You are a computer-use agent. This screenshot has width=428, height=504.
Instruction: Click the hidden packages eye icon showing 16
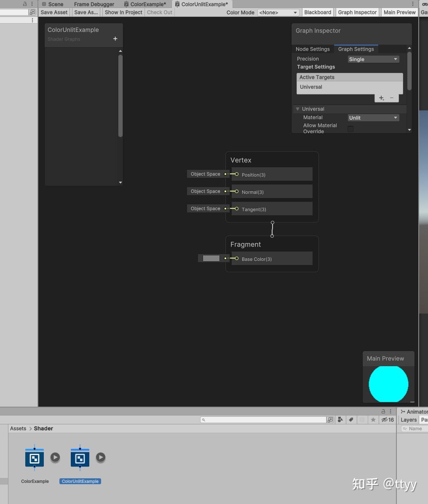387,419
